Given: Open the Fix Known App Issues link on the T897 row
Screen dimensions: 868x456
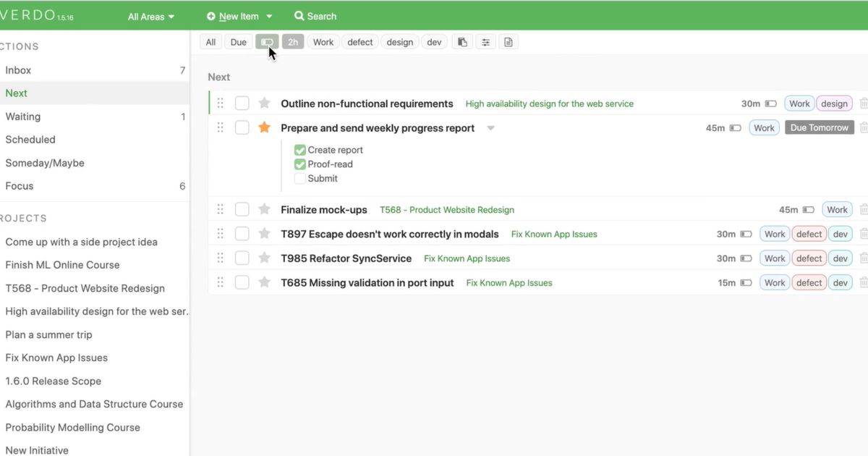Looking at the screenshot, I should tap(554, 235).
